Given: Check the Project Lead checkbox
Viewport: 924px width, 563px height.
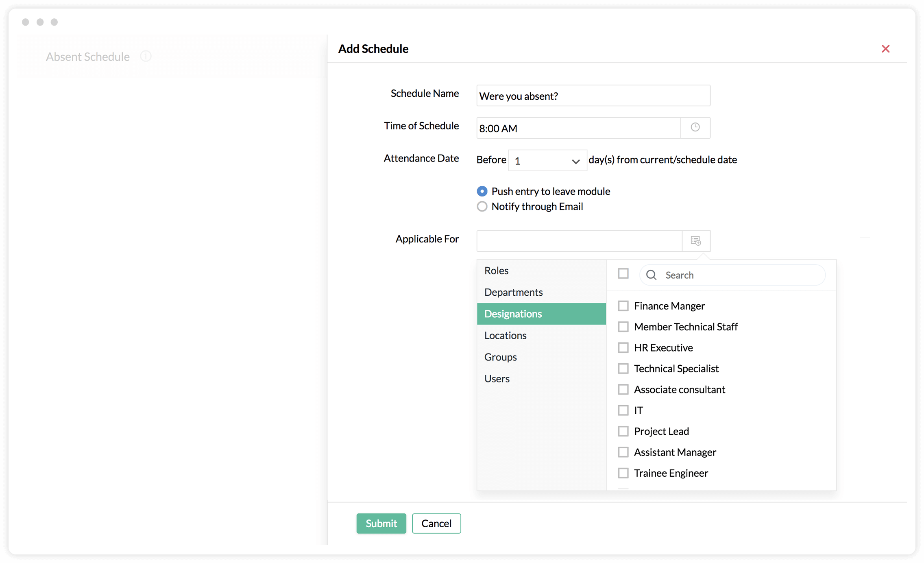Looking at the screenshot, I should pos(623,431).
